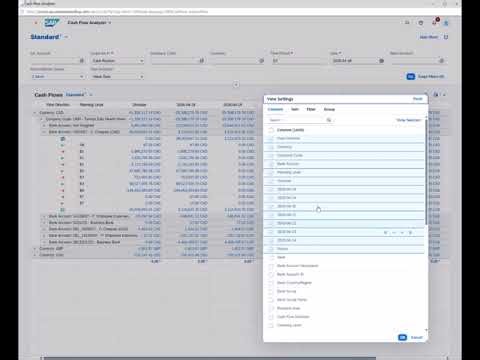Click the Go button in filter bar
480x360 pixels.
coord(411,77)
